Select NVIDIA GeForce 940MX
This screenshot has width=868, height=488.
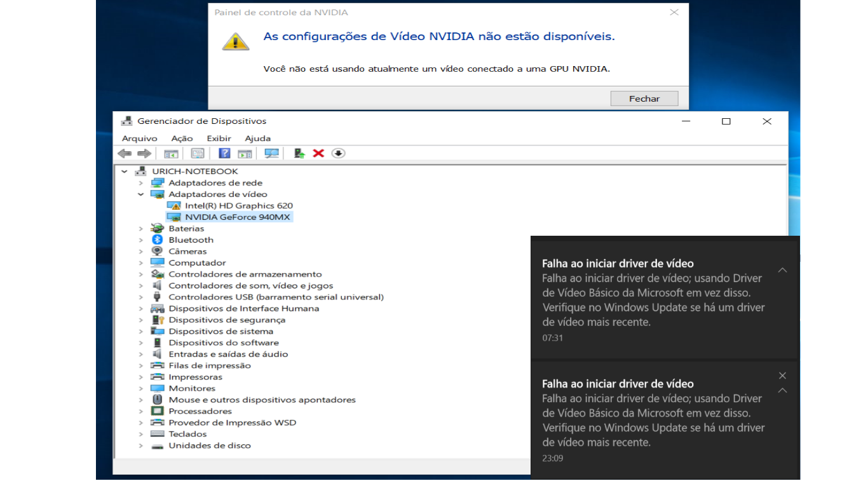click(238, 217)
